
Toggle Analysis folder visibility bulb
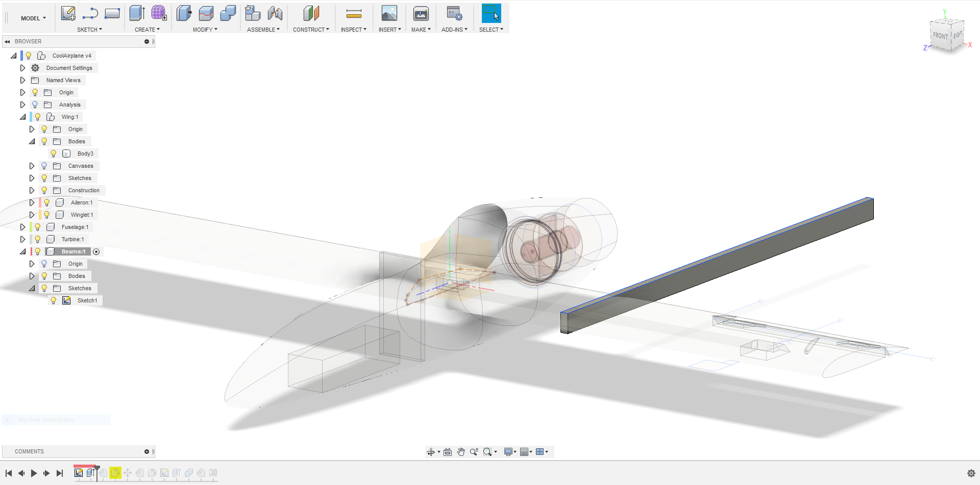[35, 105]
